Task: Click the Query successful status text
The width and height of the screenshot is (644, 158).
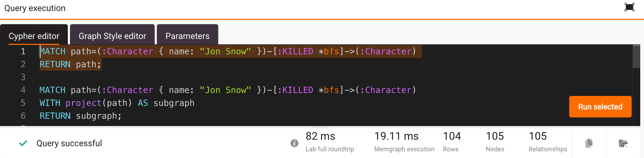Action: click(x=69, y=143)
